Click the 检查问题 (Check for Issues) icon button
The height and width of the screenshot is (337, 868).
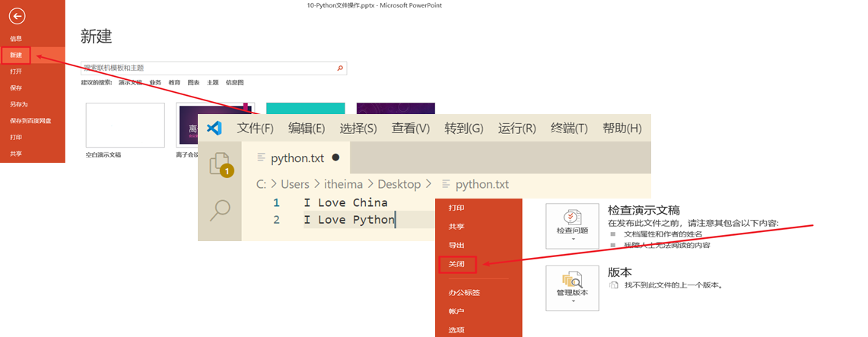click(572, 226)
